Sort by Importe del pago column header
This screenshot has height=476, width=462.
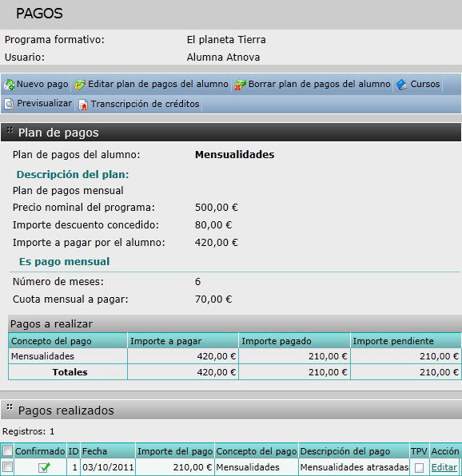[x=175, y=451]
